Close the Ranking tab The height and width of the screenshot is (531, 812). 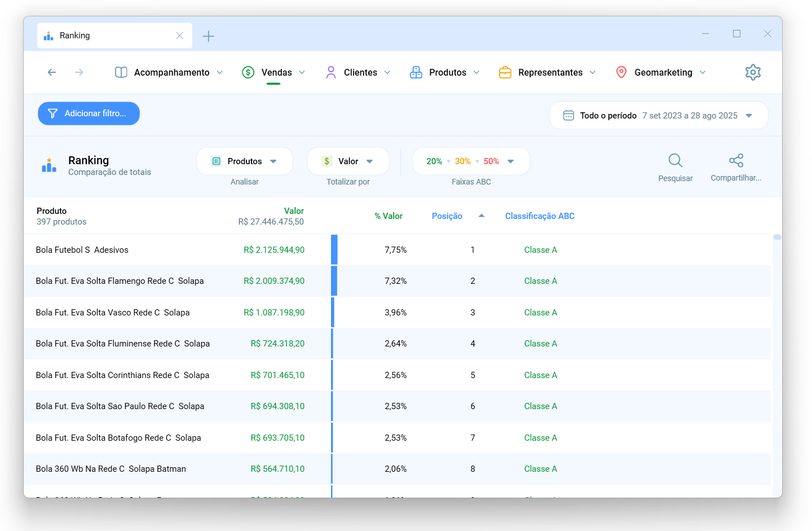(x=179, y=36)
